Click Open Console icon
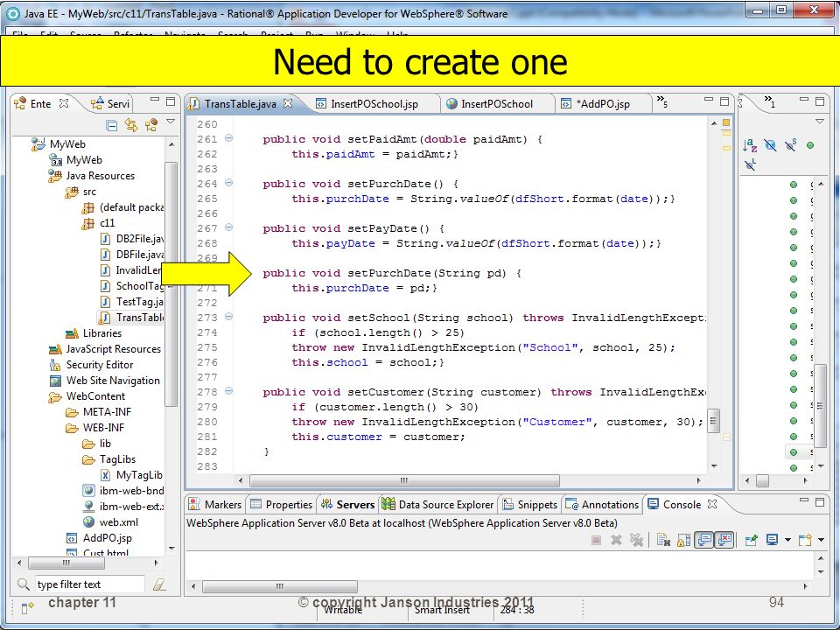This screenshot has height=630, width=840. [x=805, y=540]
